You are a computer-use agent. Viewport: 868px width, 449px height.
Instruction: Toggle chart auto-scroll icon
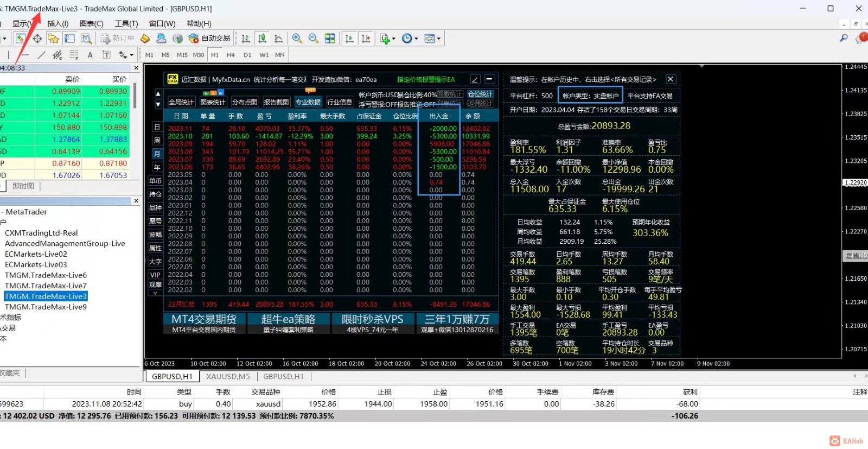[x=349, y=38]
